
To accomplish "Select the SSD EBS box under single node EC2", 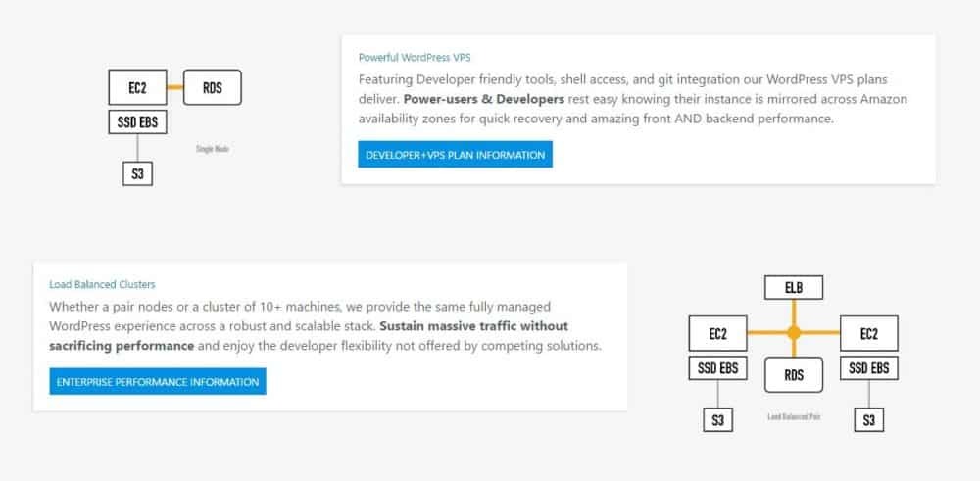I will pyautogui.click(x=137, y=122).
